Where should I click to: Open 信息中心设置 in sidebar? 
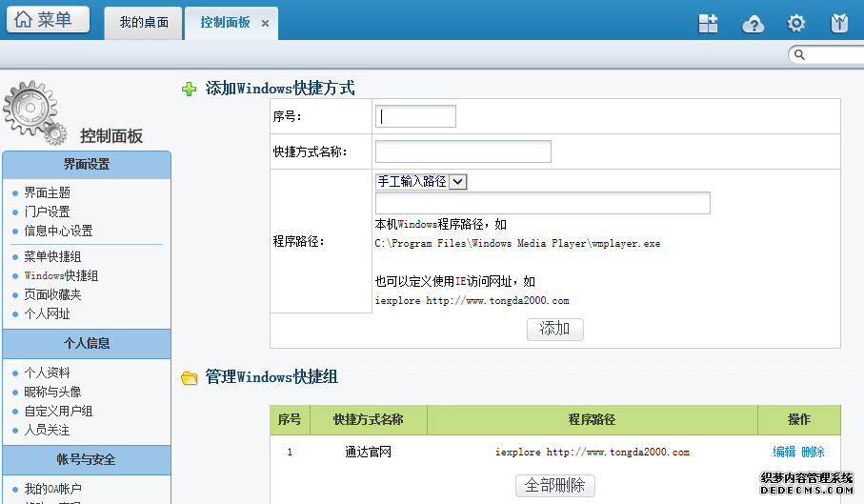pyautogui.click(x=58, y=231)
